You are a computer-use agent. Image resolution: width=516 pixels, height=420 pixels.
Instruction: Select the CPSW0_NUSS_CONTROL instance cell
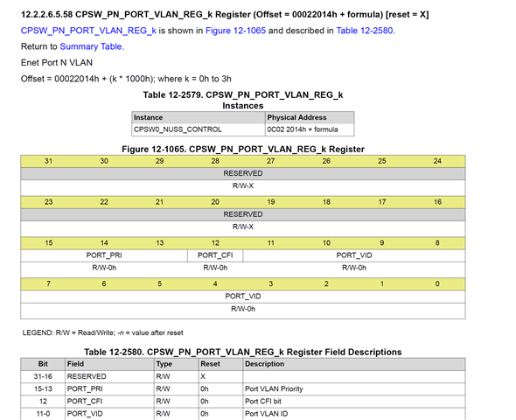coord(199,129)
